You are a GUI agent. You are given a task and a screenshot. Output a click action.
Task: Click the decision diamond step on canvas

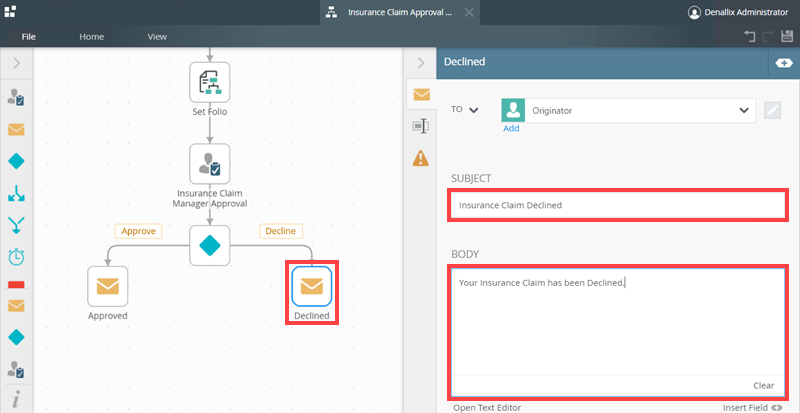210,244
